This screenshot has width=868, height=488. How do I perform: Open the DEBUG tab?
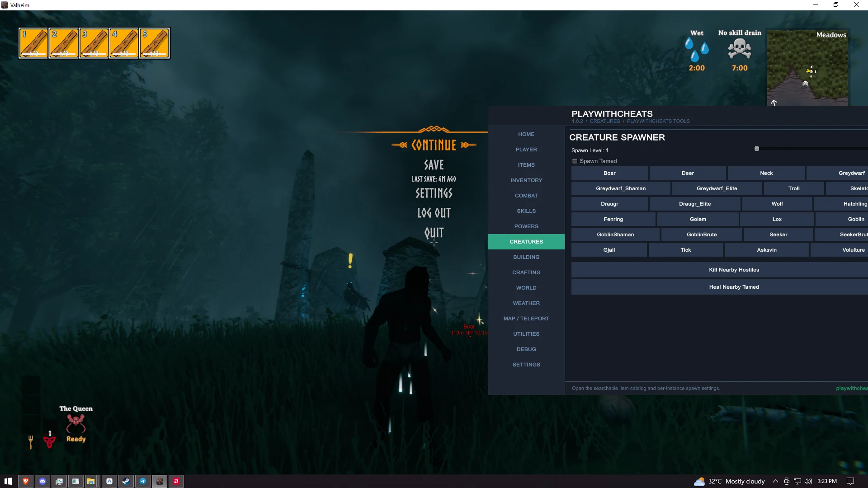click(526, 349)
